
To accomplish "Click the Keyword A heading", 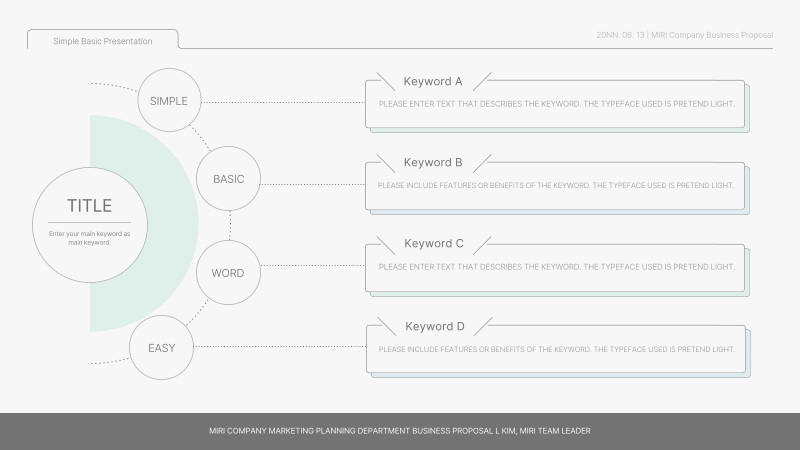I will 433,81.
